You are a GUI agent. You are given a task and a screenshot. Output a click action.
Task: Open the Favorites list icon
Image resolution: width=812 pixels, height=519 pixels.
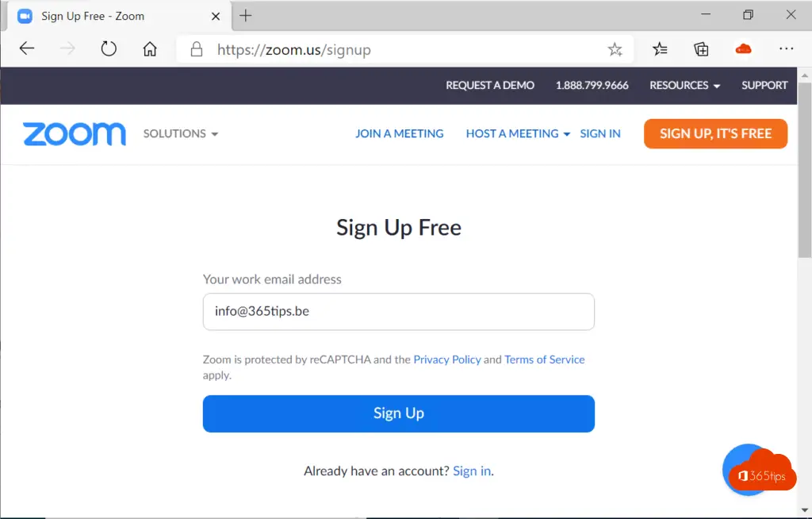click(x=660, y=49)
